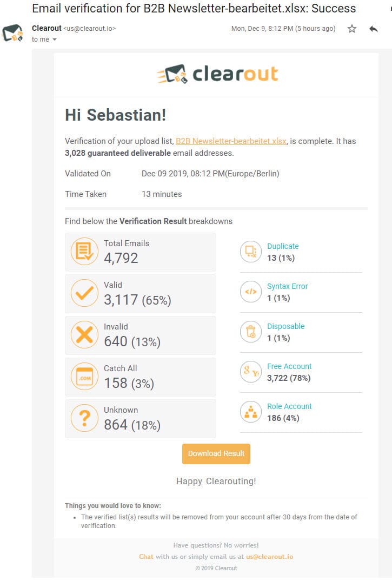Screen dimensions: 392x580
Task: Click the reply arrow icon
Action: tap(374, 29)
